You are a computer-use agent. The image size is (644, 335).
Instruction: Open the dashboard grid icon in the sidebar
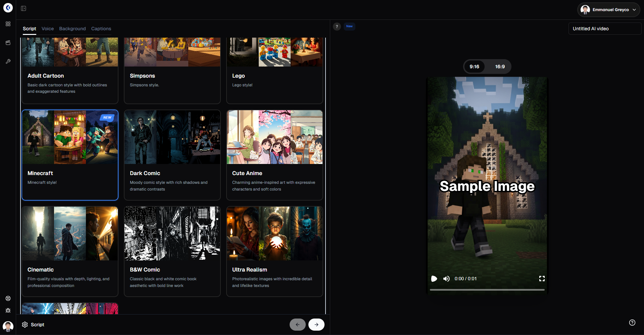[x=8, y=24]
